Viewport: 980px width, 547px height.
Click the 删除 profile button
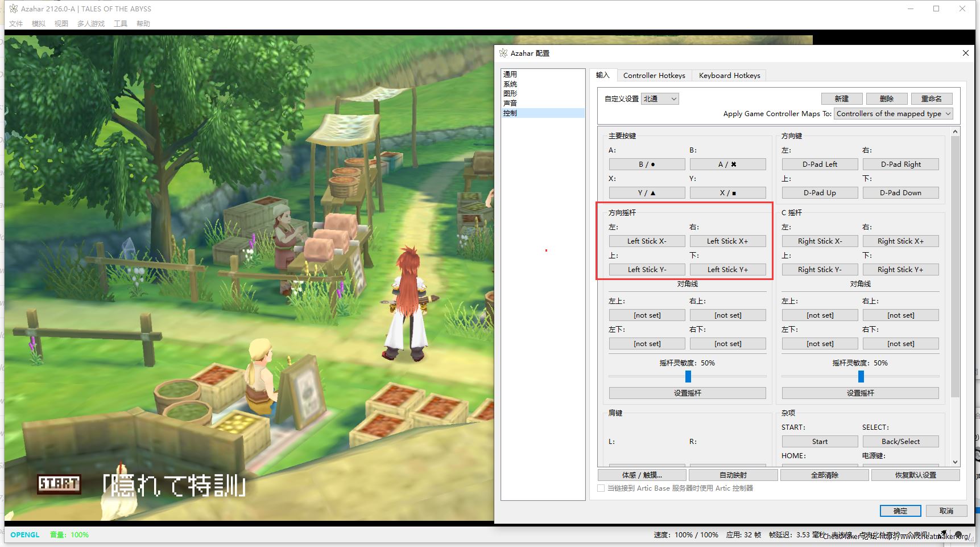[887, 98]
